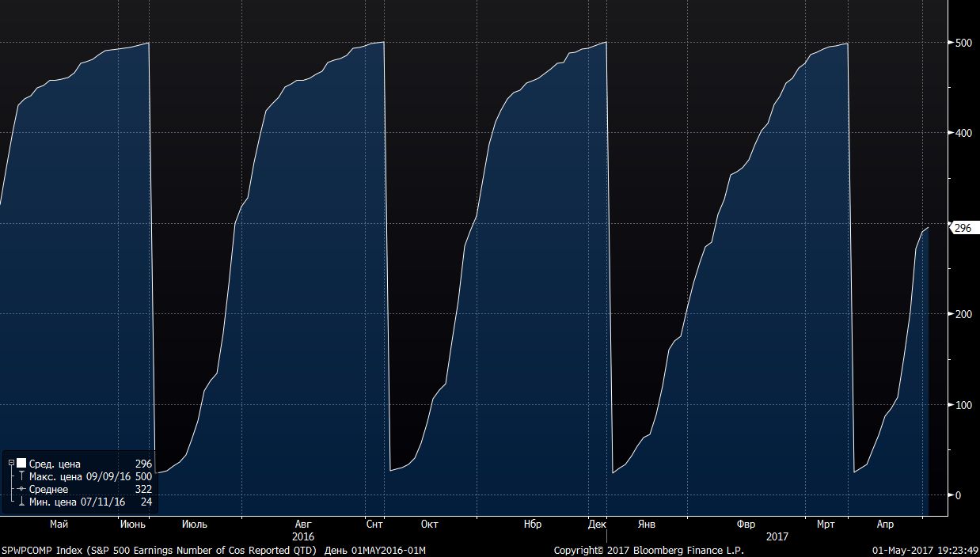The width and height of the screenshot is (980, 557).
Task: Click the 01-May-2017 19:23:49 timestamp
Action: click(925, 550)
